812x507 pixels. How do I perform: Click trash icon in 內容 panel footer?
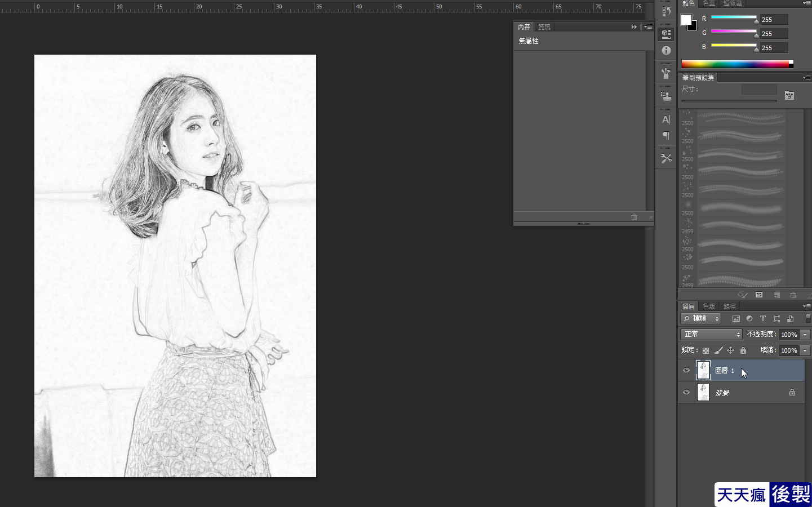pos(634,217)
